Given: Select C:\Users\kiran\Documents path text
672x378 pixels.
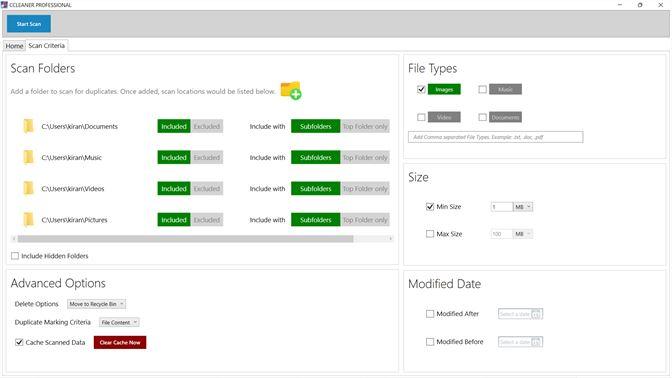Looking at the screenshot, I should pyautogui.click(x=79, y=126).
